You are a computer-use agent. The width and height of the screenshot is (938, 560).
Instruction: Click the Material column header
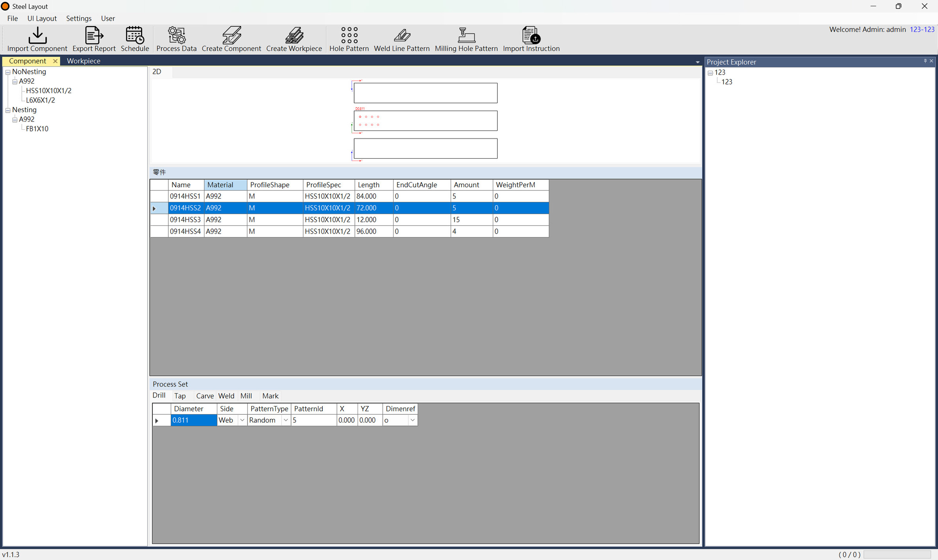tap(225, 185)
